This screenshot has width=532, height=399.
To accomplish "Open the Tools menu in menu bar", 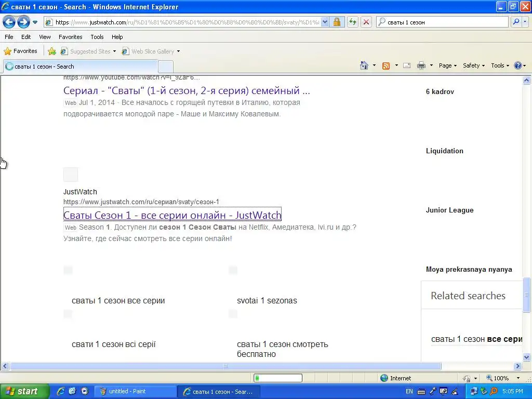I will [x=97, y=37].
